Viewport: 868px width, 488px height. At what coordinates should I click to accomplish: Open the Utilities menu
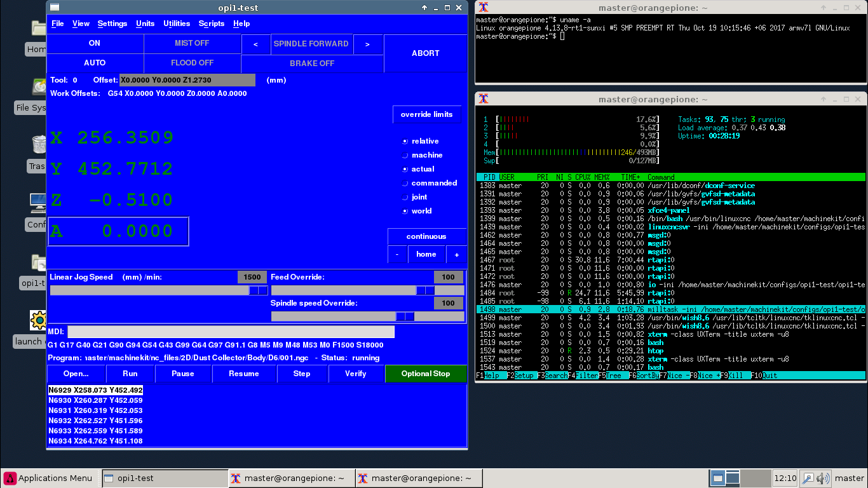[177, 24]
